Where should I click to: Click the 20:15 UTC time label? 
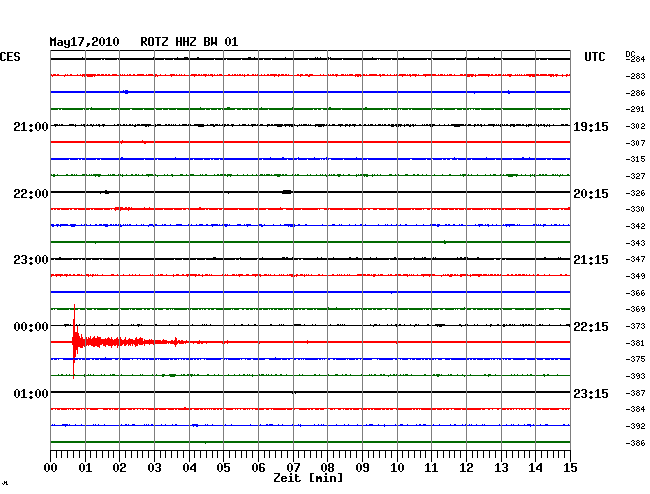(591, 194)
